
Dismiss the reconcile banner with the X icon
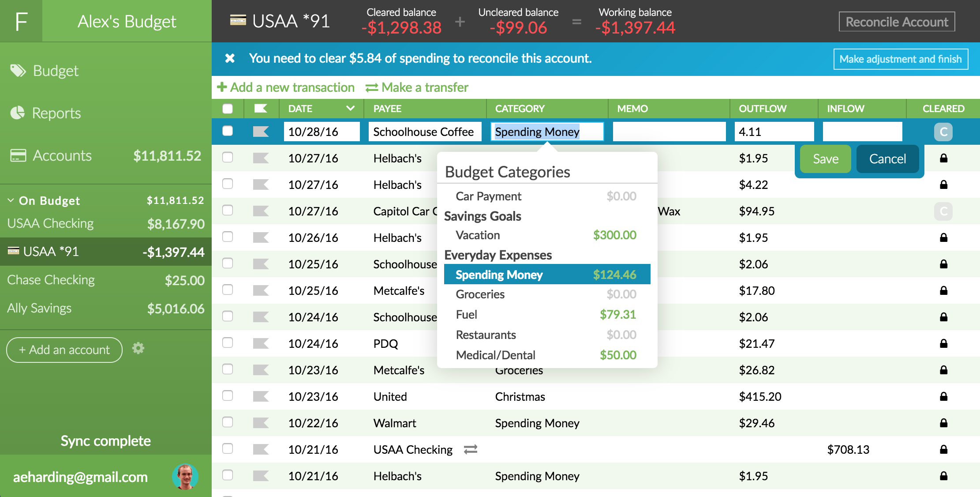(x=230, y=58)
